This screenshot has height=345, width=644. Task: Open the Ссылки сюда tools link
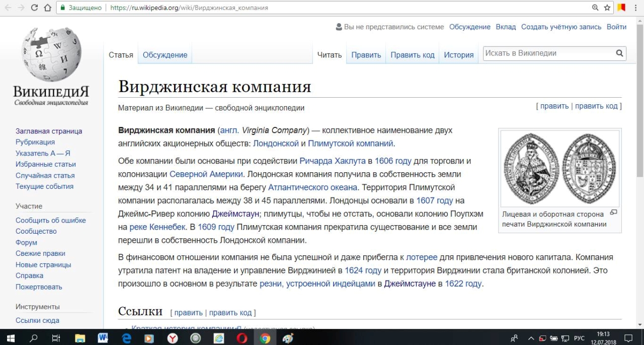pos(37,320)
